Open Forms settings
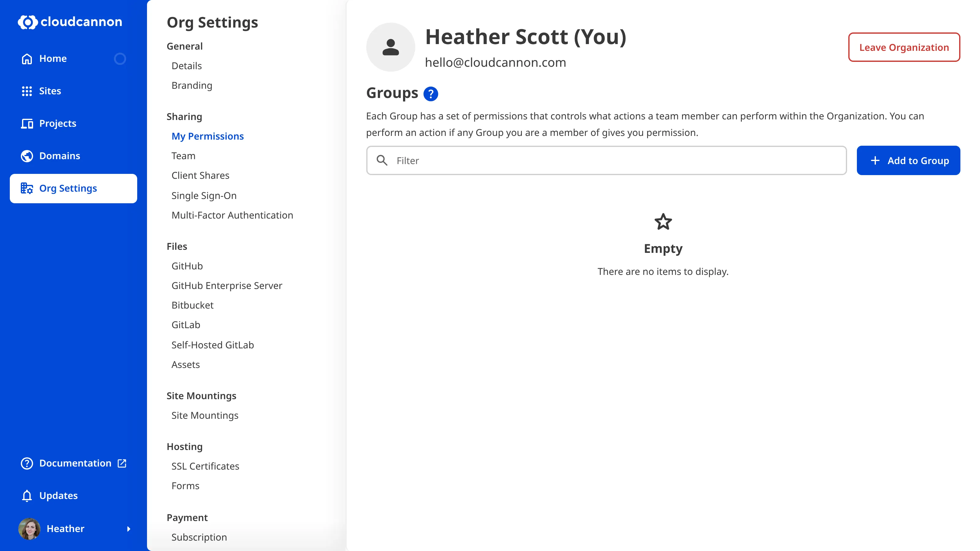This screenshot has width=980, height=551. pos(185,485)
